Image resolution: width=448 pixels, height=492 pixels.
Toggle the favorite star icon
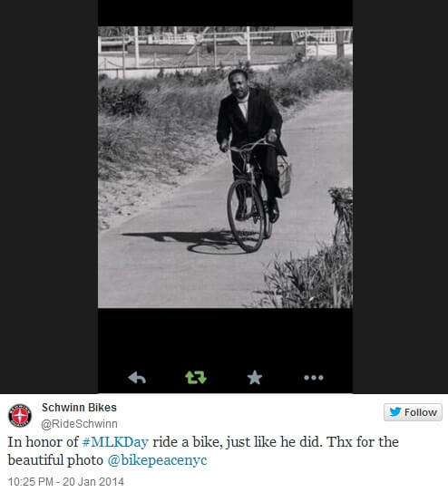click(255, 377)
